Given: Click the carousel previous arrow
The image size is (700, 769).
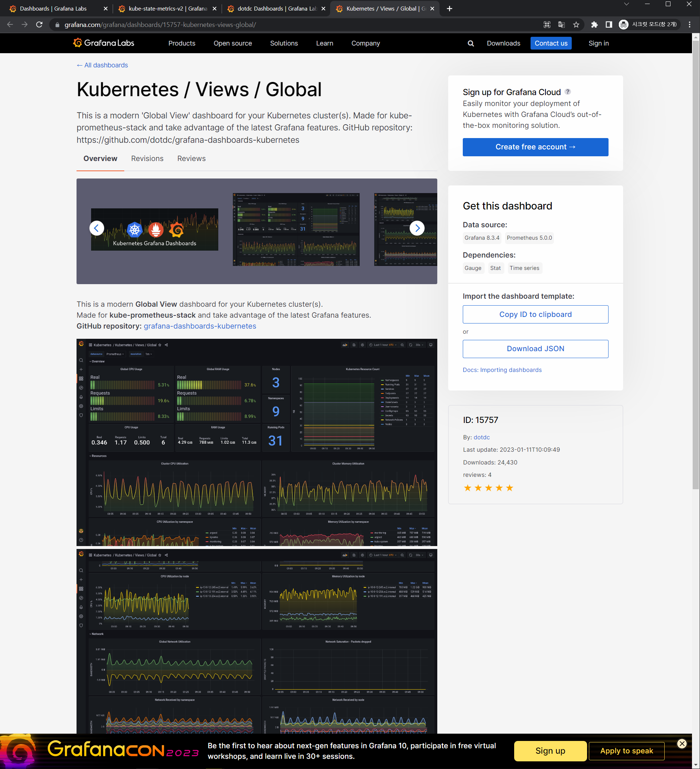Looking at the screenshot, I should [x=97, y=228].
